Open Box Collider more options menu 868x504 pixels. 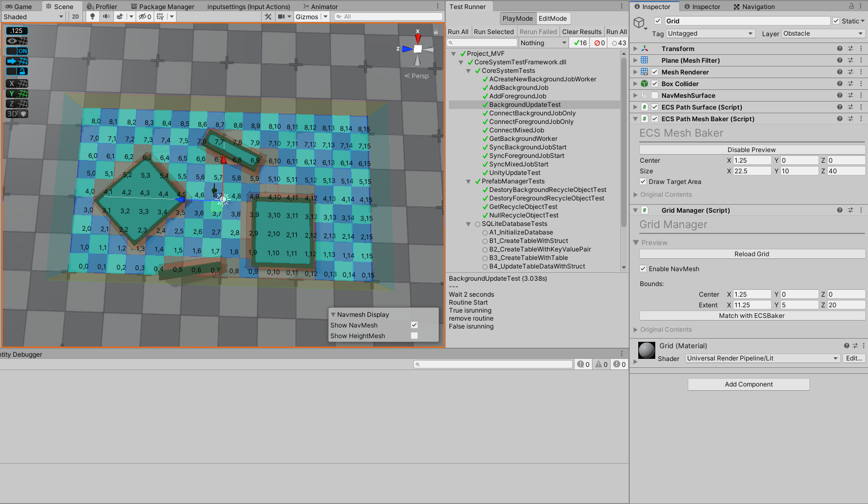click(861, 83)
